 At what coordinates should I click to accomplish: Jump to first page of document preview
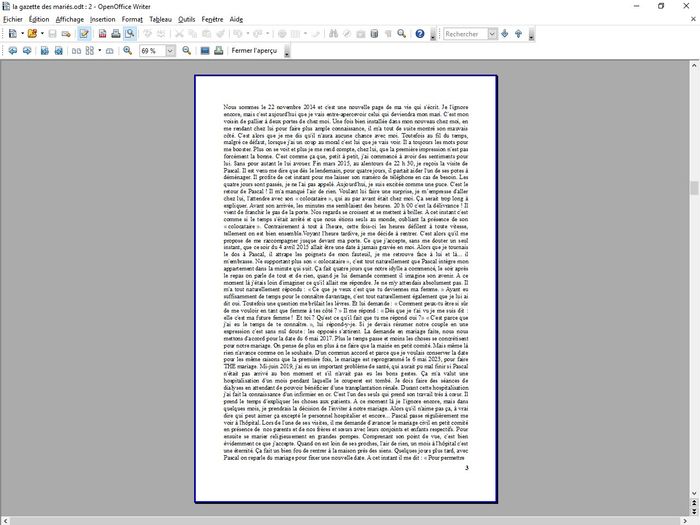coord(45,51)
